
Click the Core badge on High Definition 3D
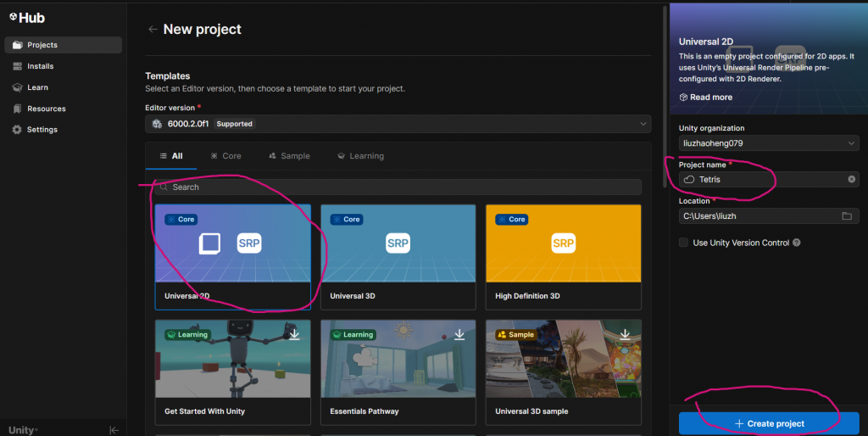point(511,220)
